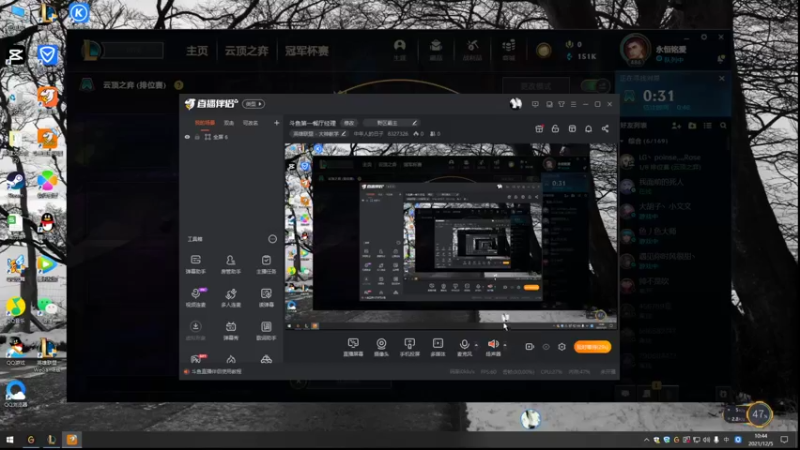Open microphone options arrow next to 麦克风
The image size is (800, 450).
477,344
